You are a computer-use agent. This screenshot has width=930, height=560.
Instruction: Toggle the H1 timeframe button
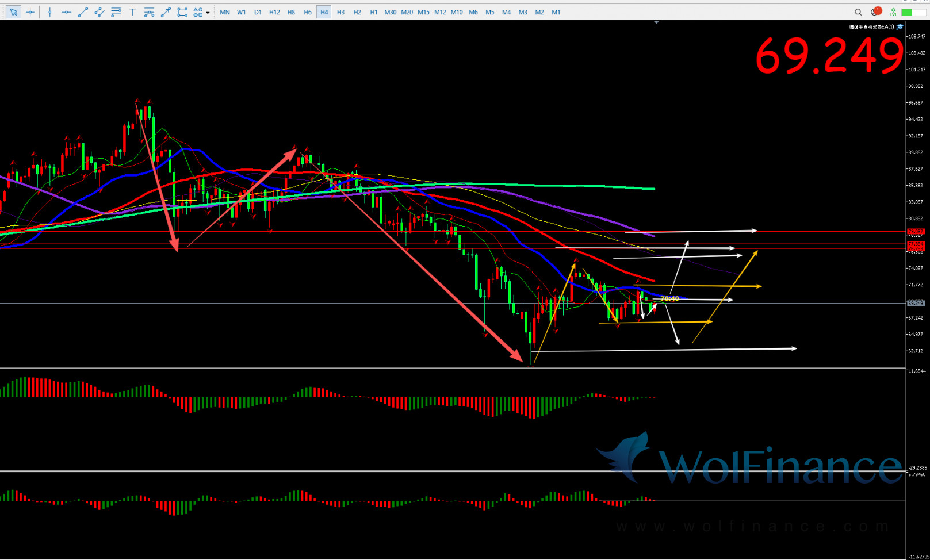point(374,12)
